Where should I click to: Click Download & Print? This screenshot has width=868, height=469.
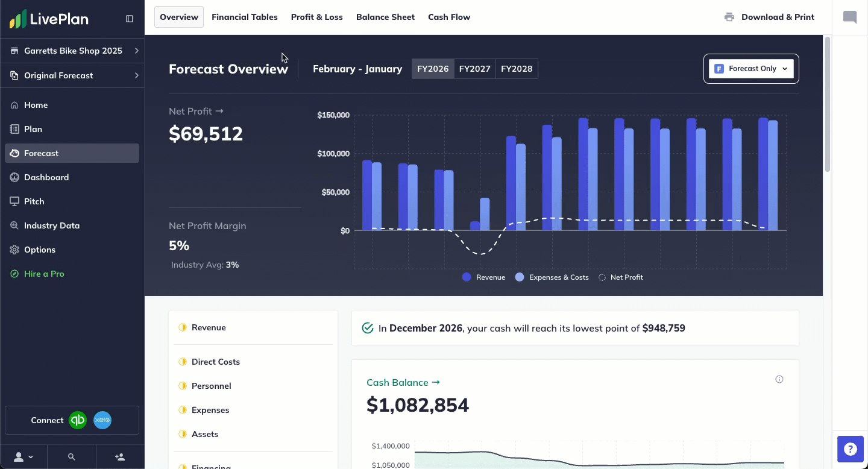coord(770,17)
